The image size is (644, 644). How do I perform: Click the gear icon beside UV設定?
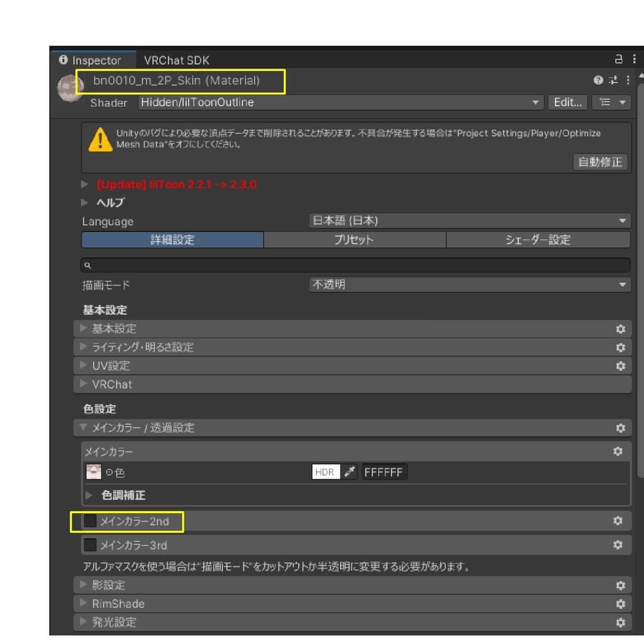point(621,366)
